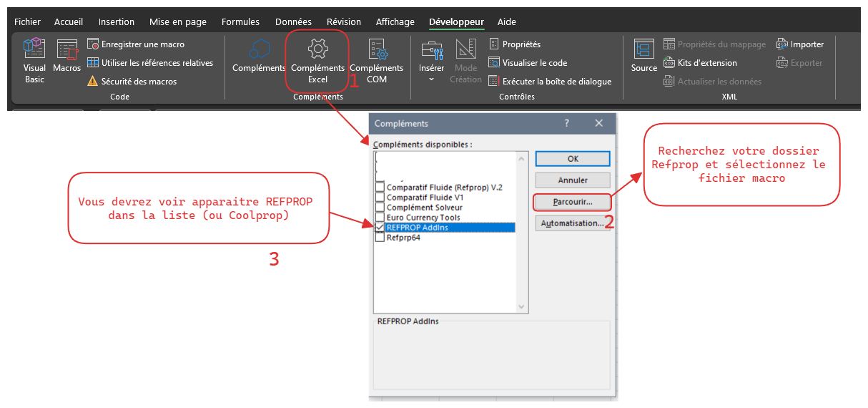Image resolution: width=868 pixels, height=408 pixels.
Task: Check Comparatif Fluide (Refprop) V.2 checkbox
Action: click(x=380, y=188)
